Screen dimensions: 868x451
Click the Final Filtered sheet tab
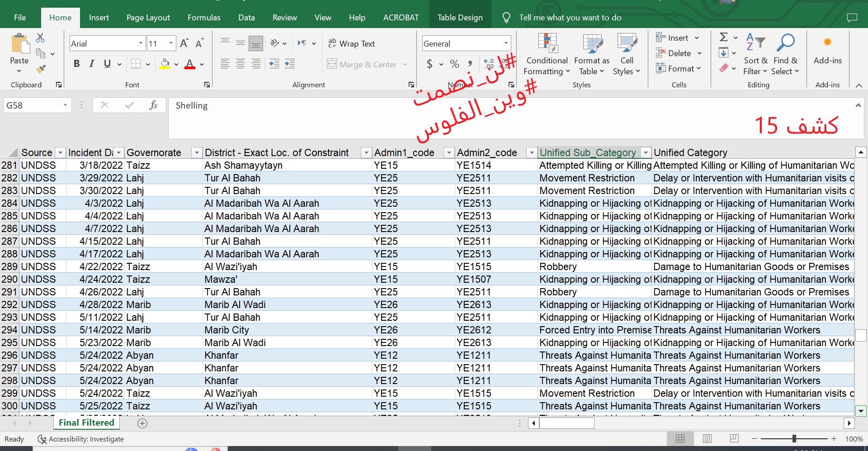coord(86,423)
